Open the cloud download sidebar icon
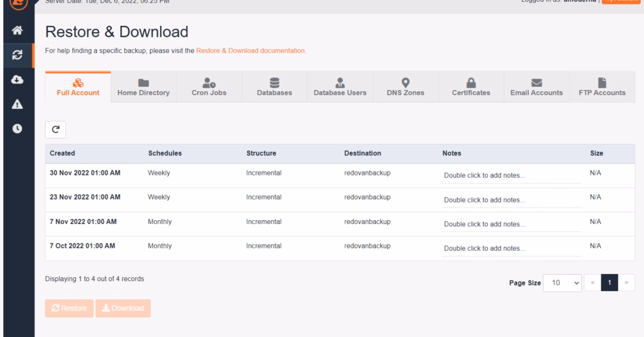Screen dimensions: 644x337 (x=17, y=80)
